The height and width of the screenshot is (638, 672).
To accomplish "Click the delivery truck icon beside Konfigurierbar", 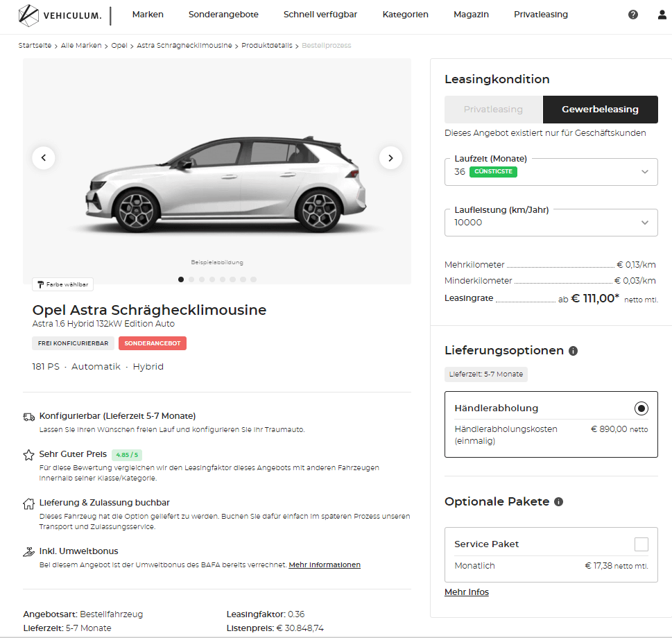I will [28, 417].
